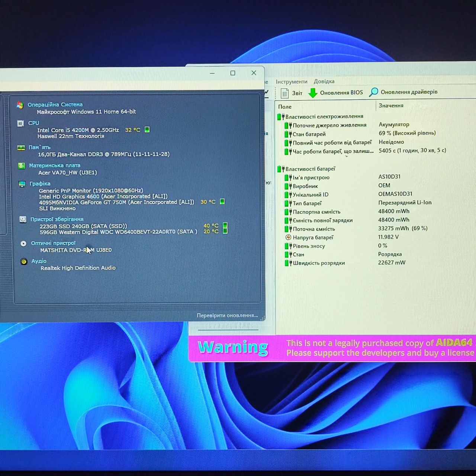This screenshot has height=476, width=476.
Task: Click the Звіт report icon in AIDA64
Action: tap(284, 93)
